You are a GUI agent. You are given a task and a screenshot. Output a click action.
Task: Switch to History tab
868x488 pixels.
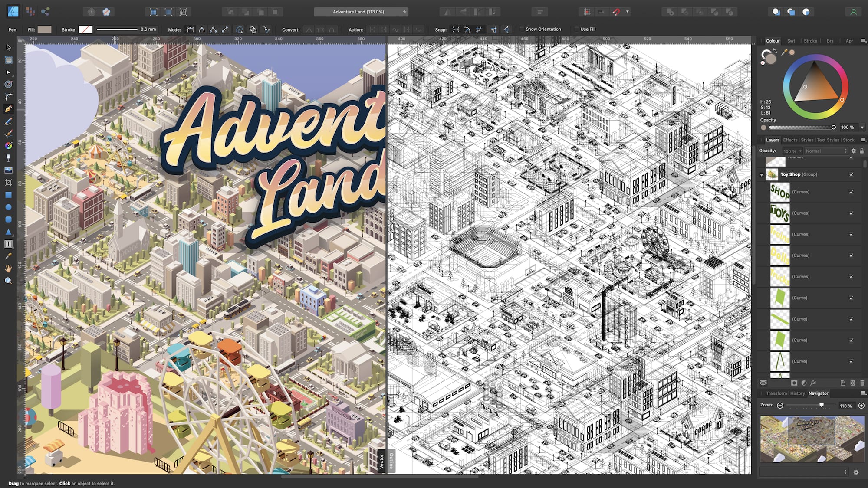(x=797, y=393)
